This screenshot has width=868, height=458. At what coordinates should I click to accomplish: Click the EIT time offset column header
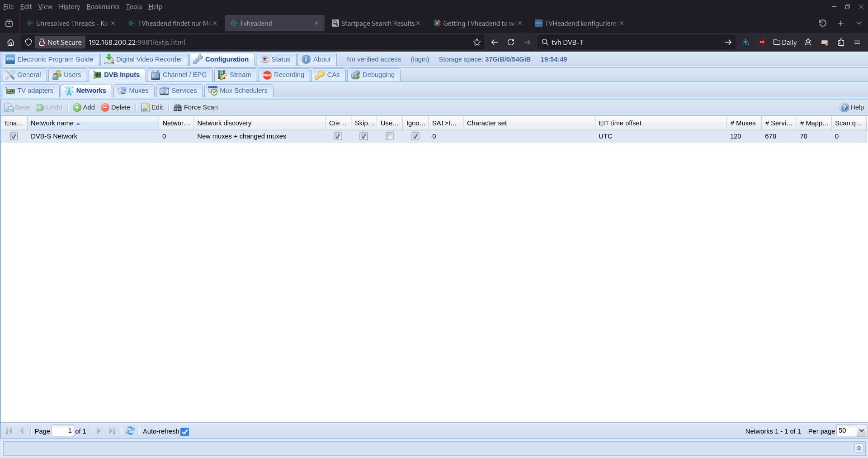[x=661, y=123]
